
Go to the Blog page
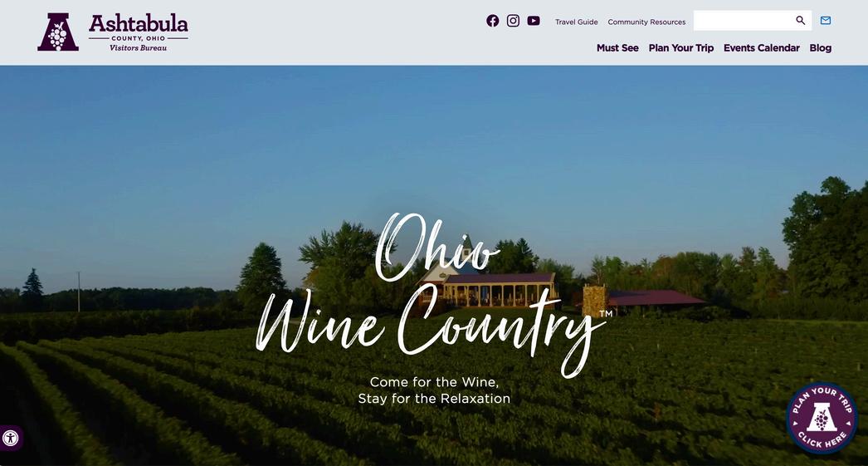coord(821,48)
